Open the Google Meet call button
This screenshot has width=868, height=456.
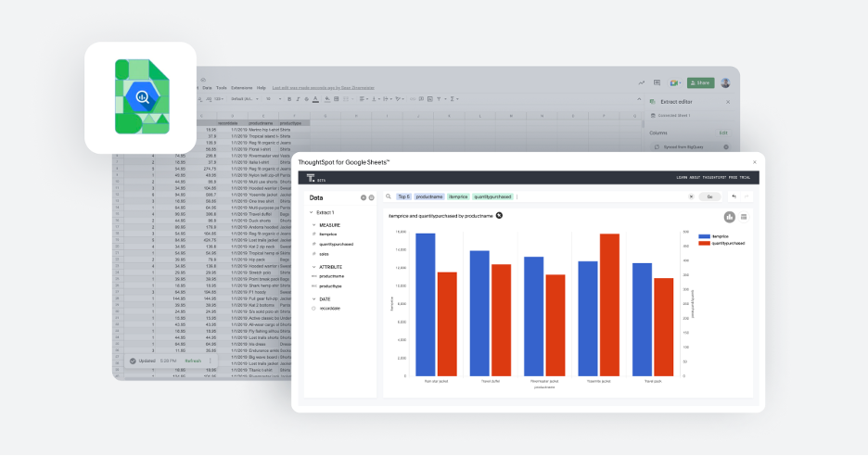[x=675, y=83]
